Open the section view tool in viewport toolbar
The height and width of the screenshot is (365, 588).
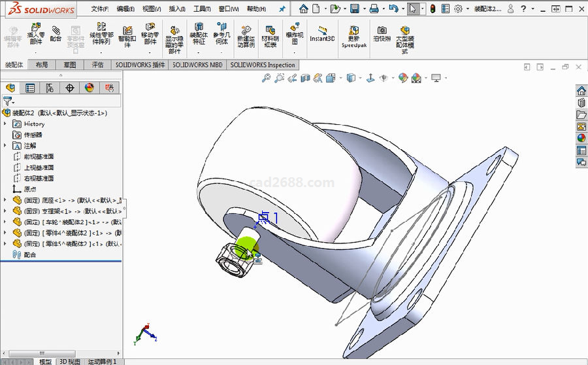(306, 78)
